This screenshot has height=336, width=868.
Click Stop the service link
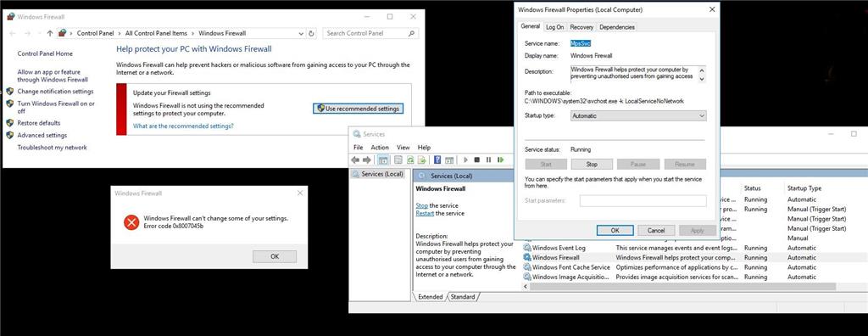pyautogui.click(x=422, y=205)
